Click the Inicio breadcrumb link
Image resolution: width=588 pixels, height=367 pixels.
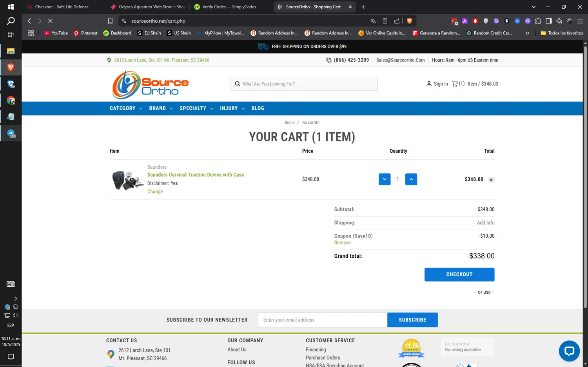pos(290,123)
